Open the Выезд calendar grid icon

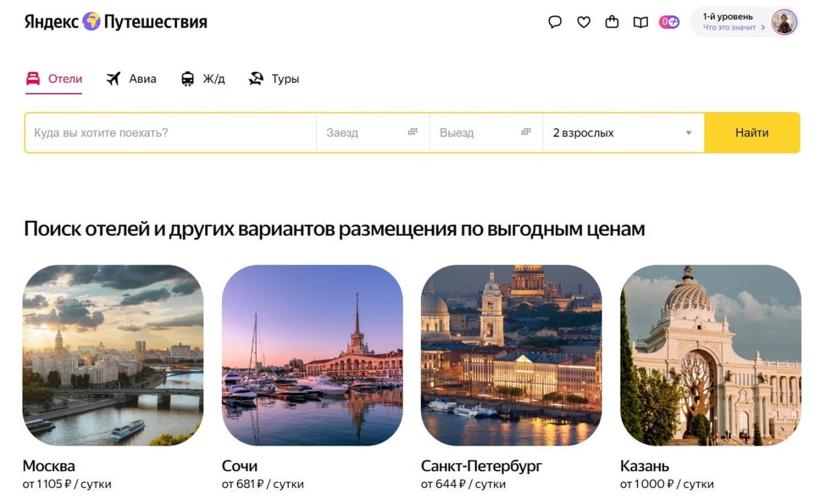(x=526, y=132)
